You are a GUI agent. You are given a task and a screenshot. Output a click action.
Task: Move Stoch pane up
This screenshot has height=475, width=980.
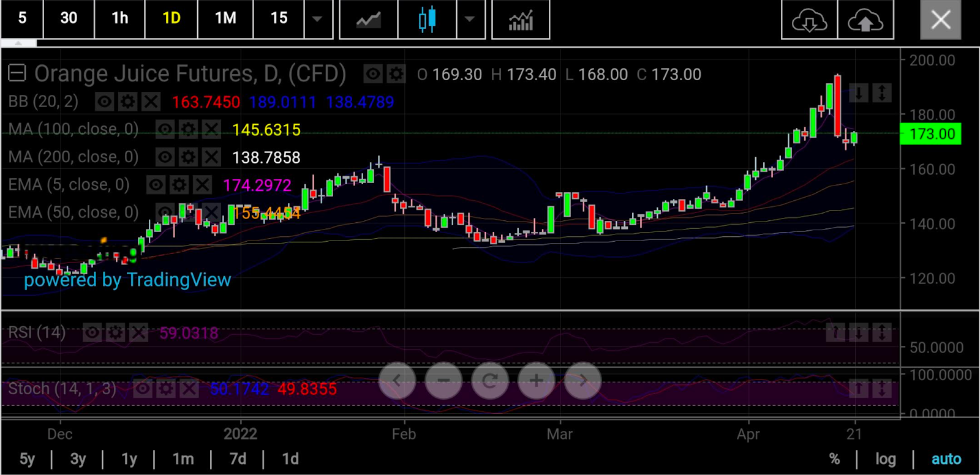tap(859, 388)
